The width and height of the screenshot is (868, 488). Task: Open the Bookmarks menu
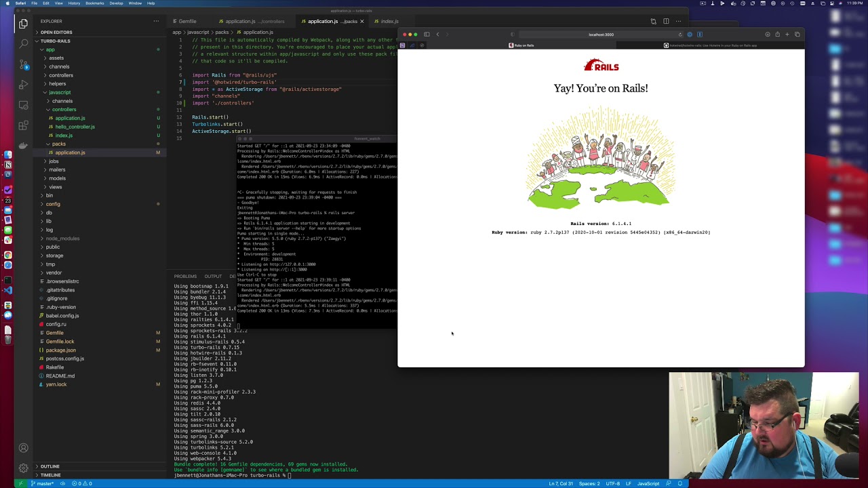pos(95,3)
